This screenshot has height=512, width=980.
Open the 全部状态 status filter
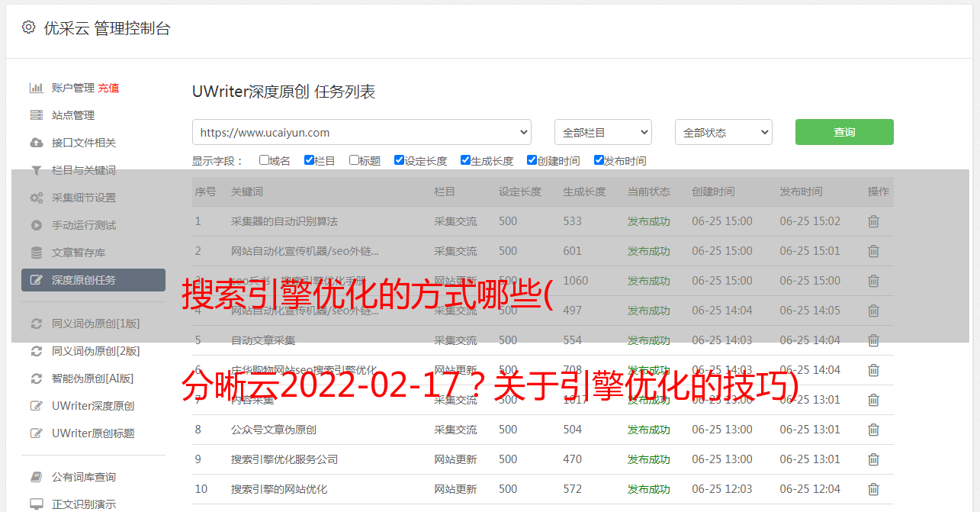pos(723,132)
